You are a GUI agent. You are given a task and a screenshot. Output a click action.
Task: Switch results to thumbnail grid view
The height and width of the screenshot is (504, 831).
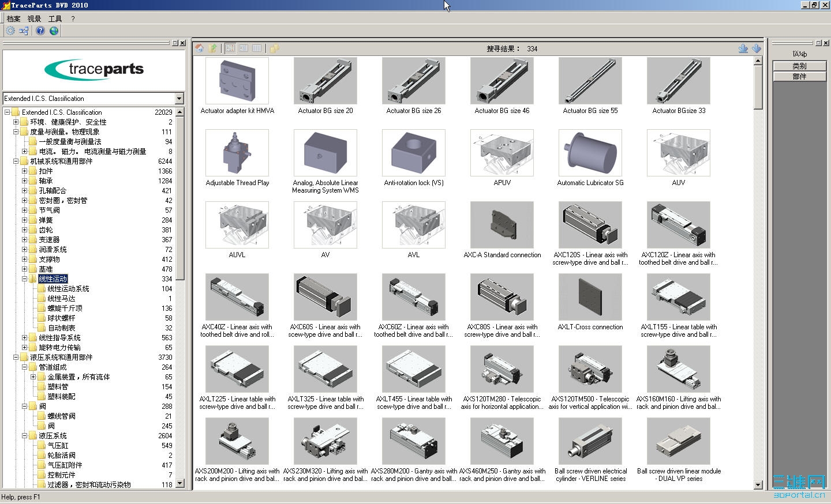tap(230, 48)
